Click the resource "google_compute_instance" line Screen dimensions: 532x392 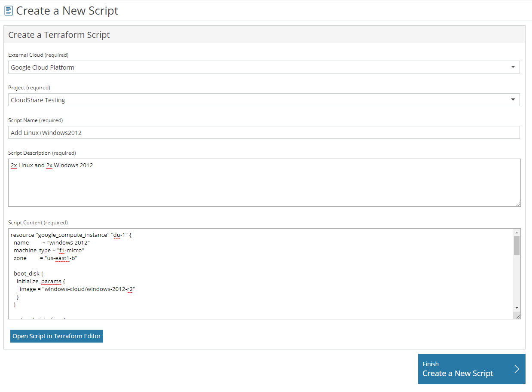coord(71,235)
